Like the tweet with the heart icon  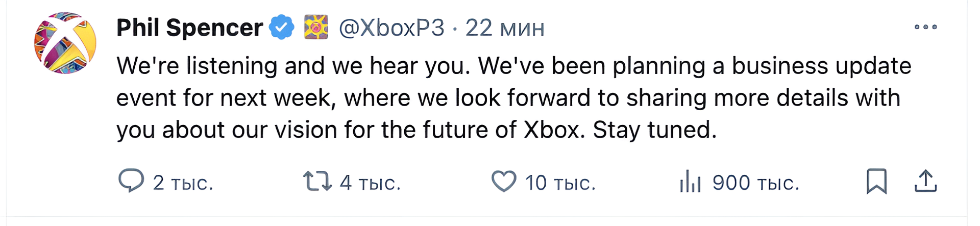pos(504,182)
